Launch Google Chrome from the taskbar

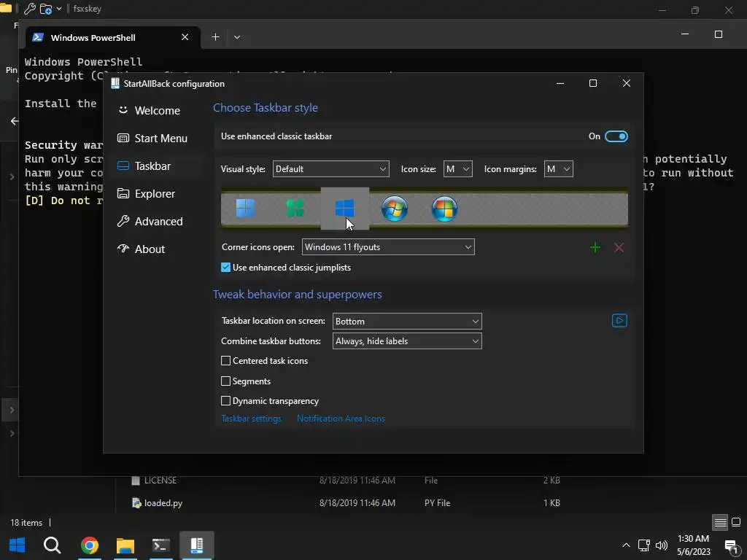pos(90,545)
